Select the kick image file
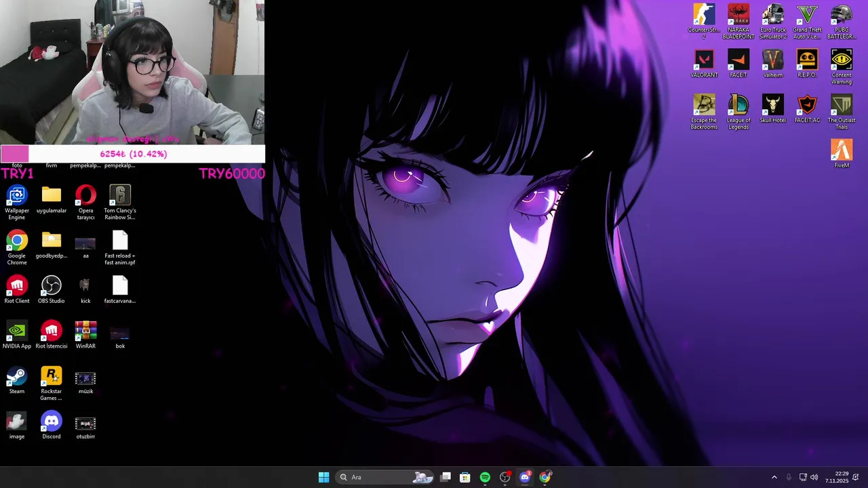868x488 pixels. [x=85, y=290]
